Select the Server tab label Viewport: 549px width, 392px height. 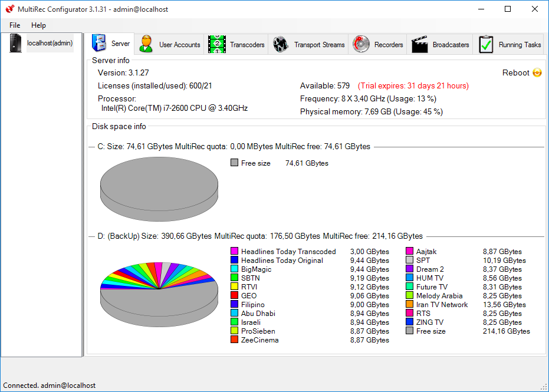(x=120, y=44)
